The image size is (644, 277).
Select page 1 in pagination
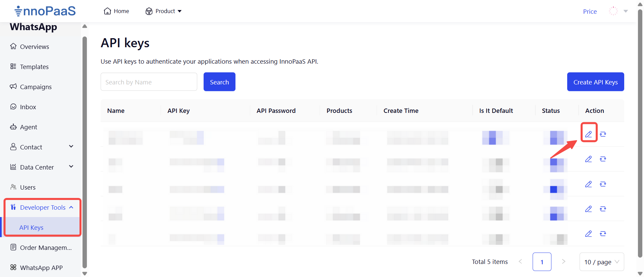click(542, 262)
